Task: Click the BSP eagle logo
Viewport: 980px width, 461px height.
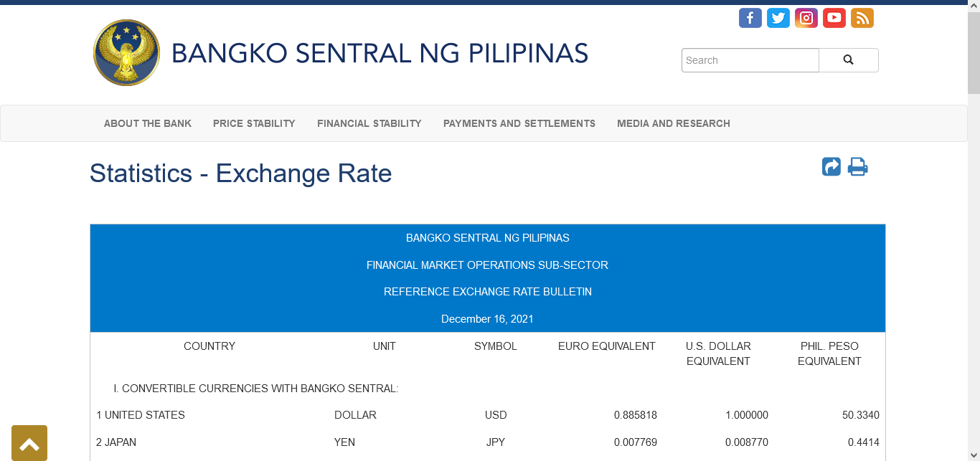Action: click(x=126, y=53)
